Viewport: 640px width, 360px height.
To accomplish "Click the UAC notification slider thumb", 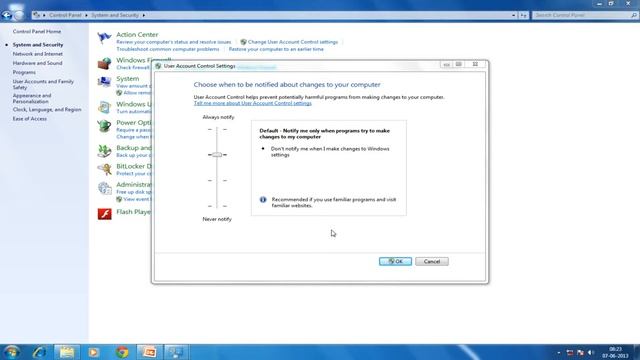I will point(217,155).
